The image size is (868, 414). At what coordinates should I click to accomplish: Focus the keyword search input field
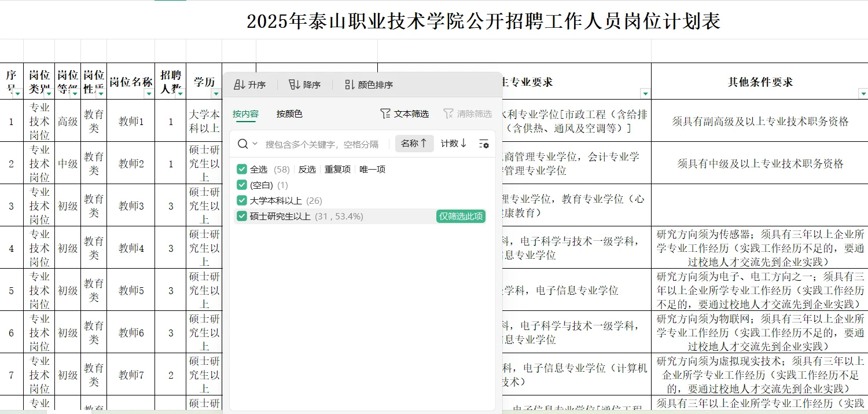pos(322,144)
